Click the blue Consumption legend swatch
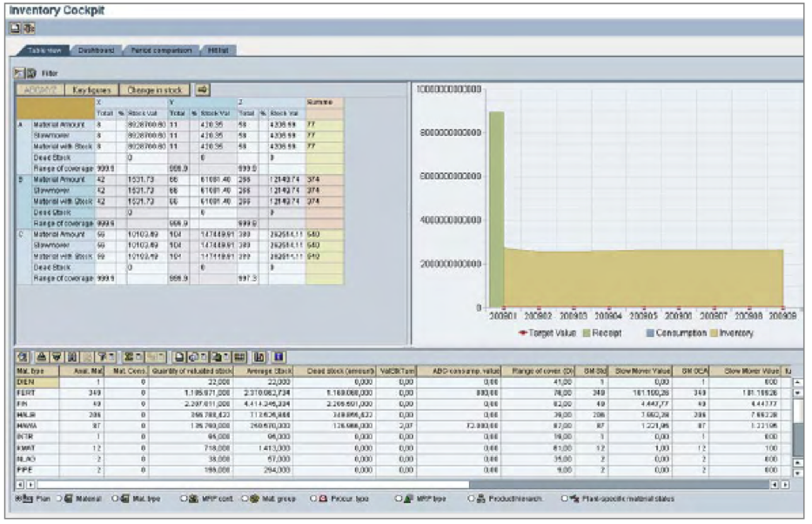 click(x=650, y=333)
